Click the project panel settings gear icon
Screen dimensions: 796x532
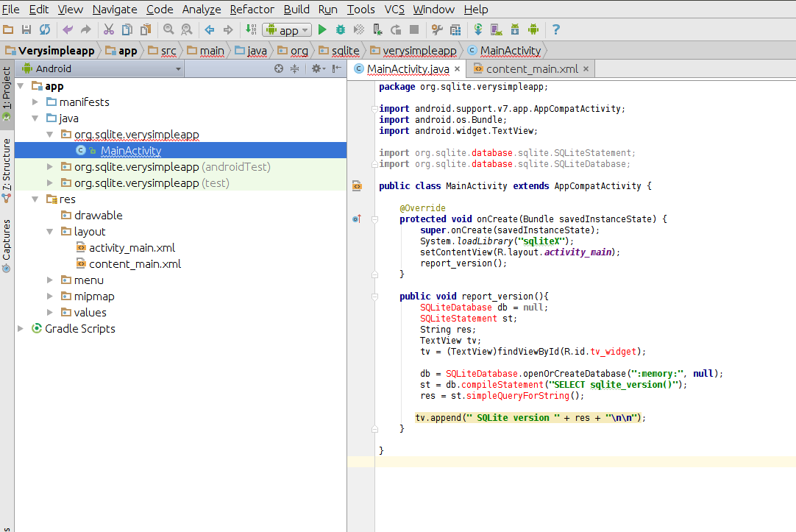pos(316,68)
